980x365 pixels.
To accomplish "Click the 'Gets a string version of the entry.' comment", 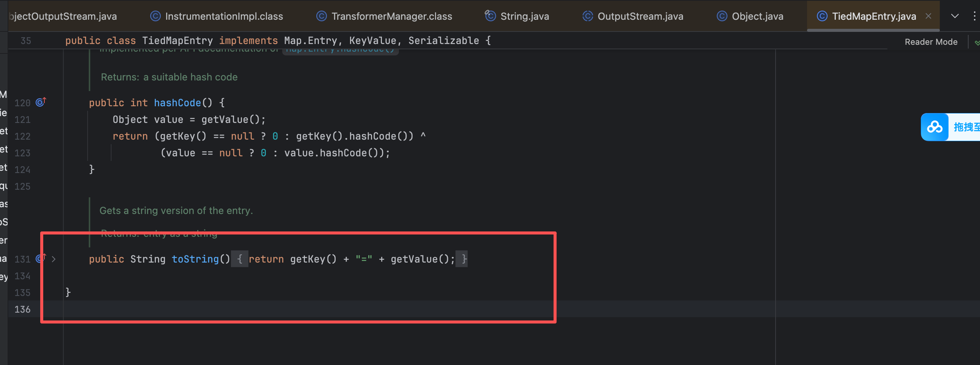I will (x=176, y=211).
